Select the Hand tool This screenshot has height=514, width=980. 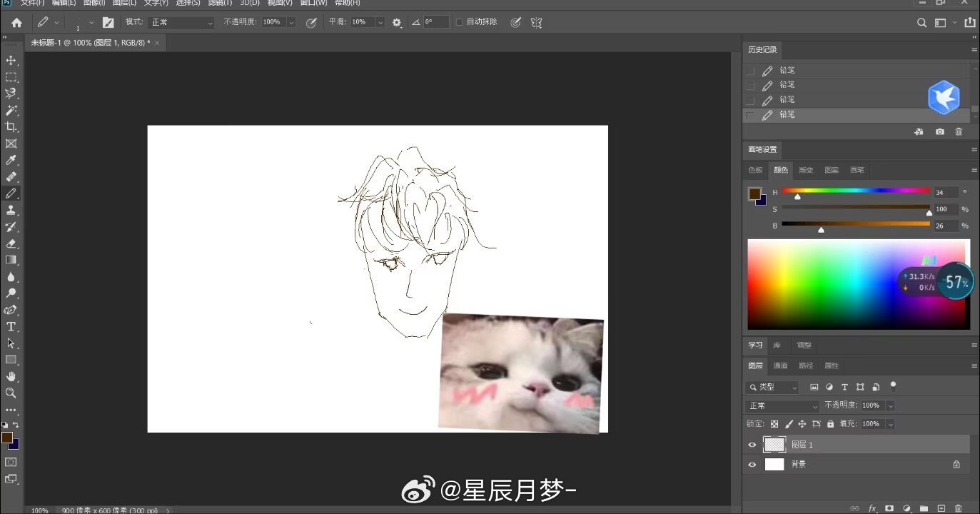[11, 376]
